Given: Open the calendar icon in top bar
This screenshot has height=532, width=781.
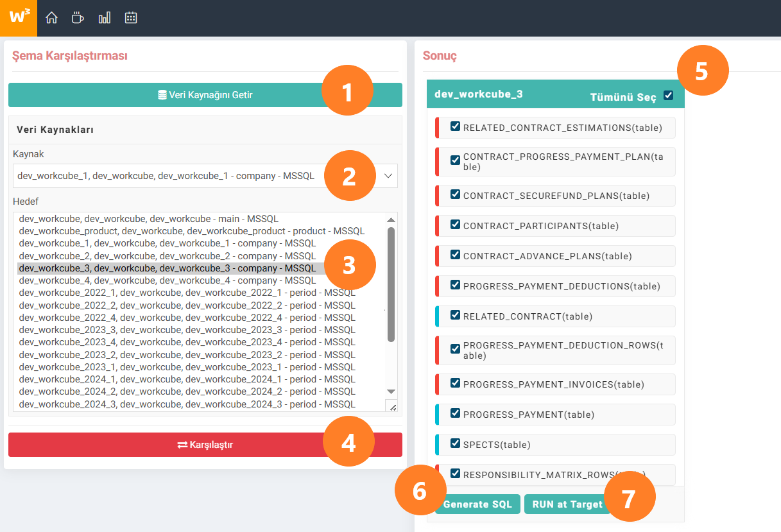Looking at the screenshot, I should [131, 18].
